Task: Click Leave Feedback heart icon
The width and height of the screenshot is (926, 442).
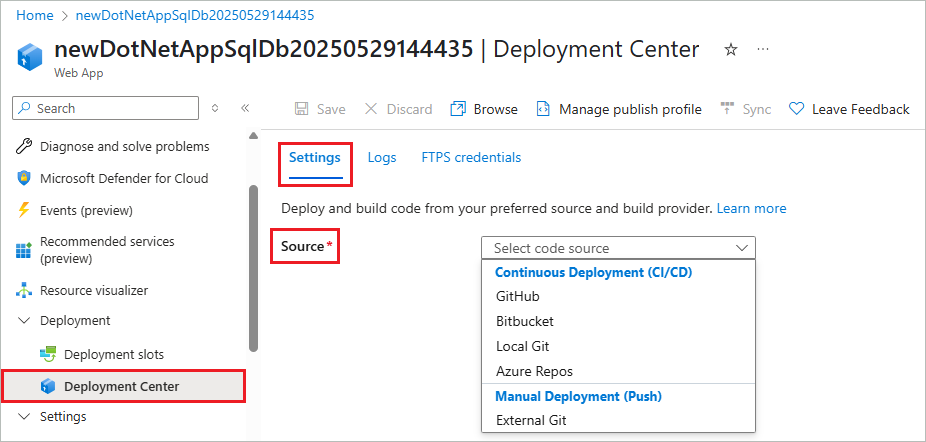Action: click(797, 109)
